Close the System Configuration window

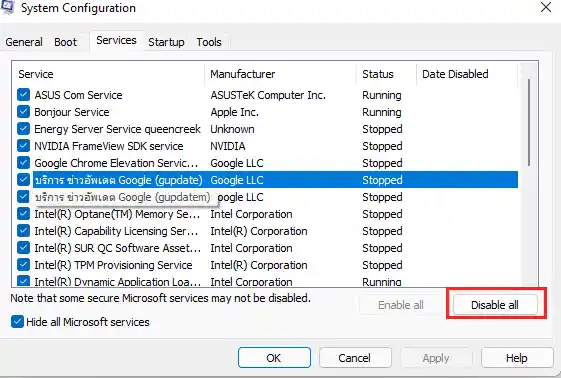pyautogui.click(x=546, y=7)
